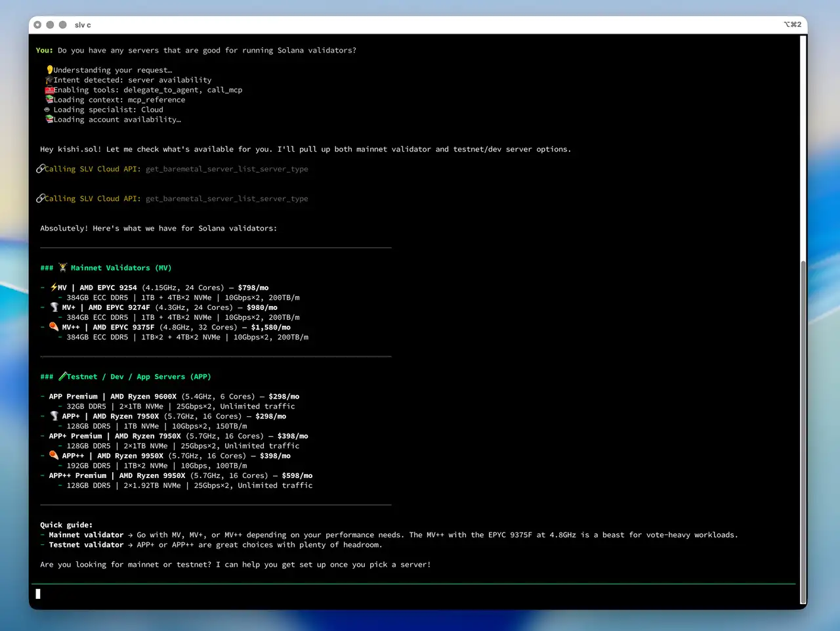Viewport: 840px width, 631px height.
Task: Click the link icon before first Calling SLV Cloud API
Action: tap(40, 169)
